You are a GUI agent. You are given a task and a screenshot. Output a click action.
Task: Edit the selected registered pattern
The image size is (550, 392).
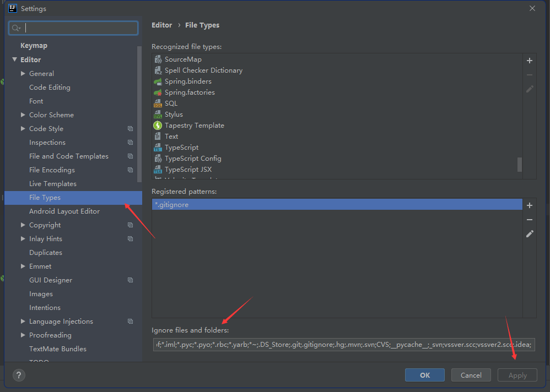click(x=530, y=233)
